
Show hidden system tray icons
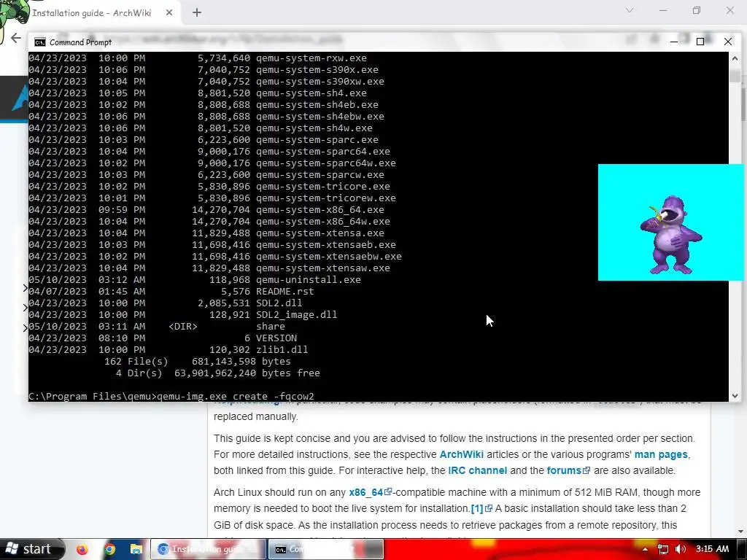tap(645, 549)
